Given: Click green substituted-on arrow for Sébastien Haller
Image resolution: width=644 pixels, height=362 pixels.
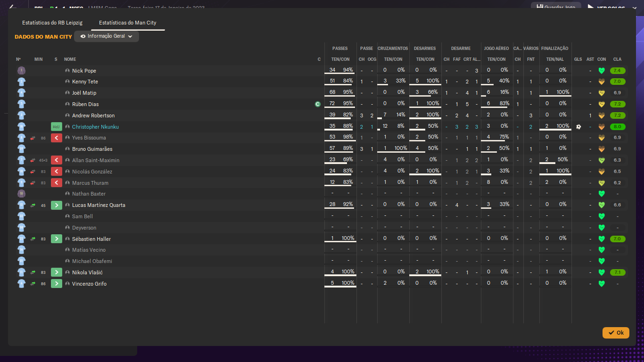Looking at the screenshot, I should click(57, 239).
